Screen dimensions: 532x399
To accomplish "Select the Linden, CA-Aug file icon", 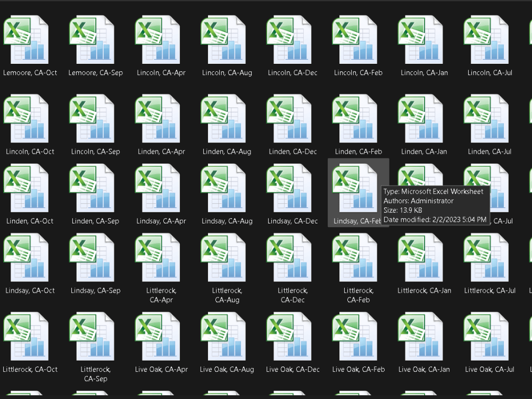I will [x=223, y=119].
